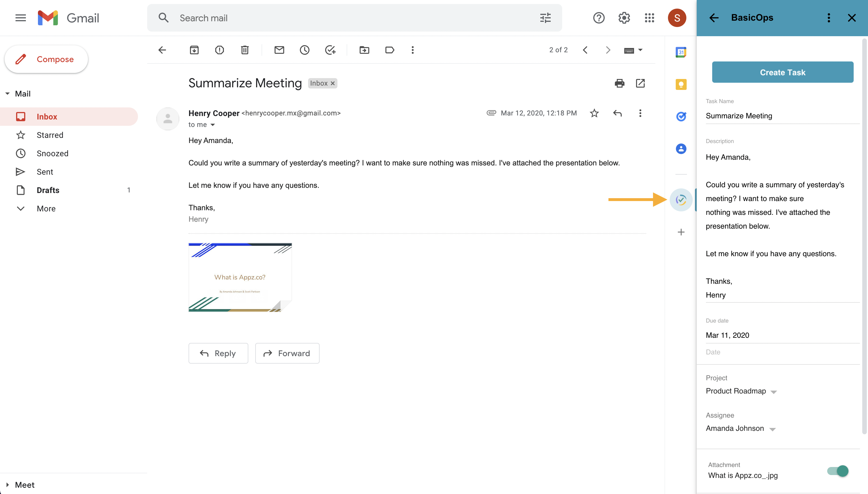Toggle the attachment switch in BasicOps

point(838,471)
